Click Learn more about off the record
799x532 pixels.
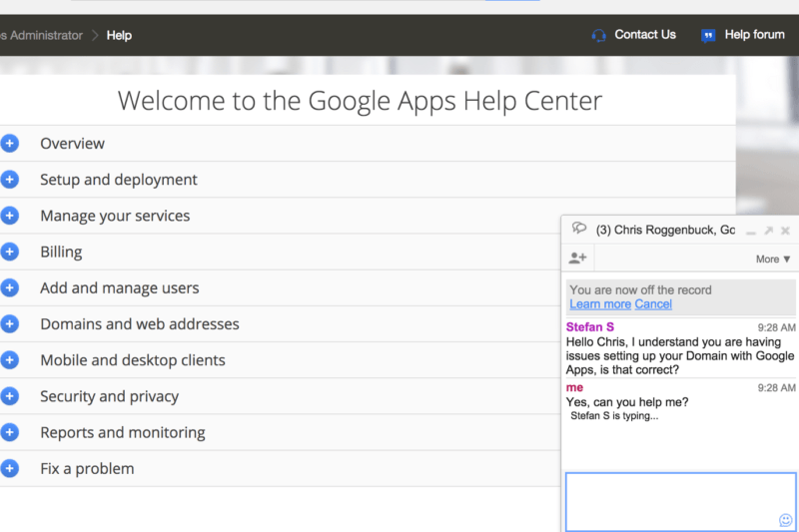[x=600, y=303]
